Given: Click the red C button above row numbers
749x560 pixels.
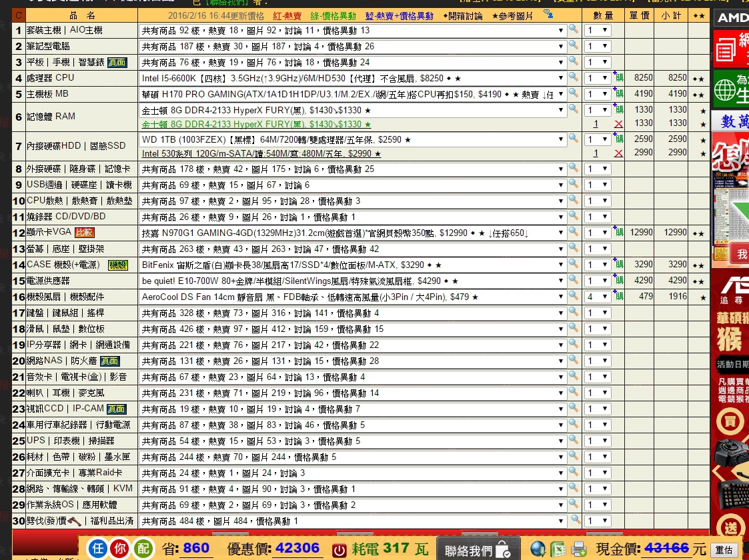Looking at the screenshot, I should (18, 15).
